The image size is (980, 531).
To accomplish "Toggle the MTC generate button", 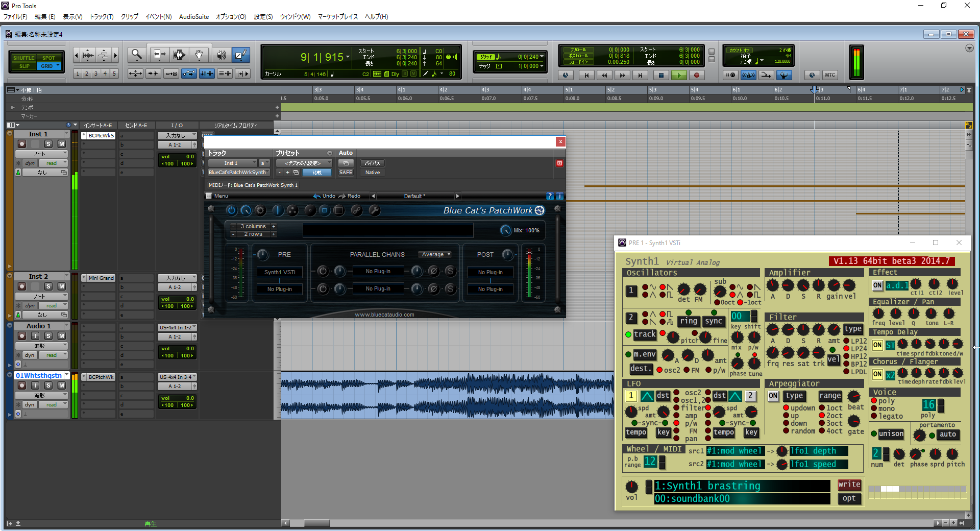I will [x=830, y=75].
